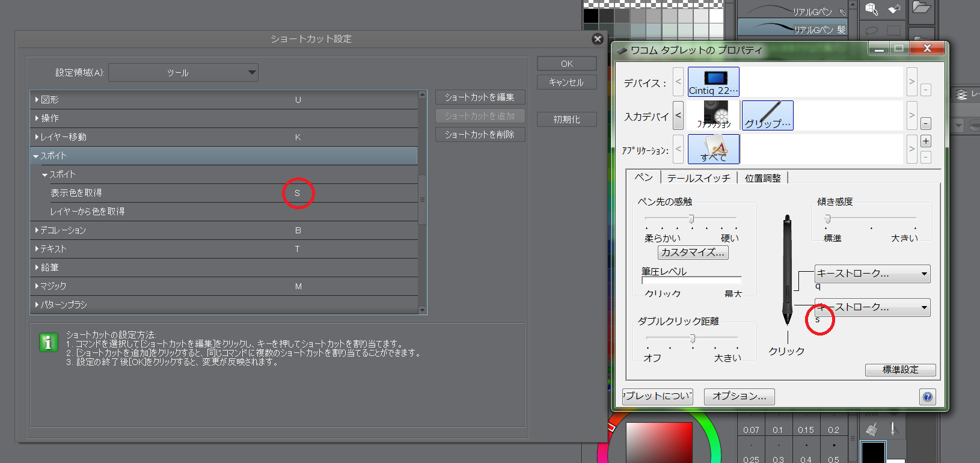This screenshot has width=980, height=463.
Task: Pick the black swatch in the color set
Action: (x=591, y=16)
